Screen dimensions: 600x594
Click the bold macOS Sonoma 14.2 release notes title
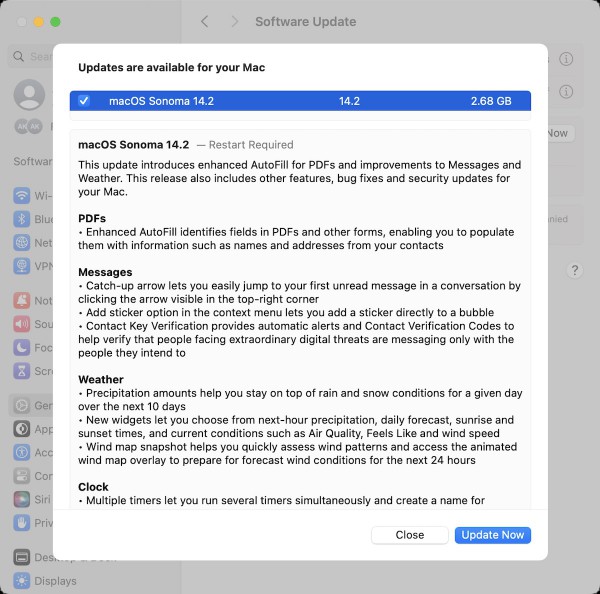click(134, 145)
